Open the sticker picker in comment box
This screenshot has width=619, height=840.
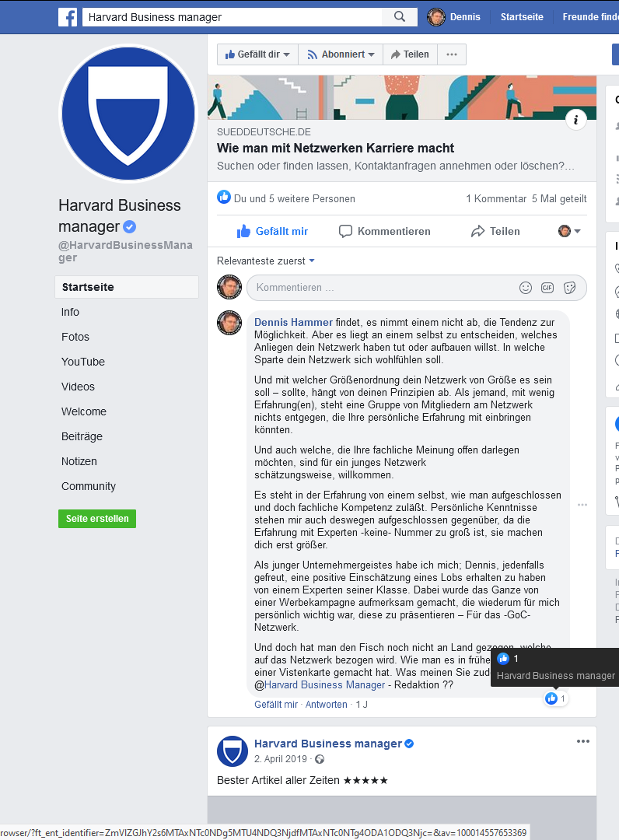pyautogui.click(x=570, y=288)
